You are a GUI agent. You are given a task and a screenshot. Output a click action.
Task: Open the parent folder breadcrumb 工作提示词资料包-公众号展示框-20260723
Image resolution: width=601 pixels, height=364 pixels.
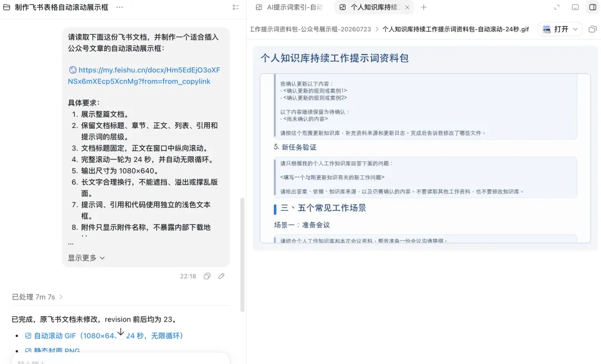(x=311, y=29)
